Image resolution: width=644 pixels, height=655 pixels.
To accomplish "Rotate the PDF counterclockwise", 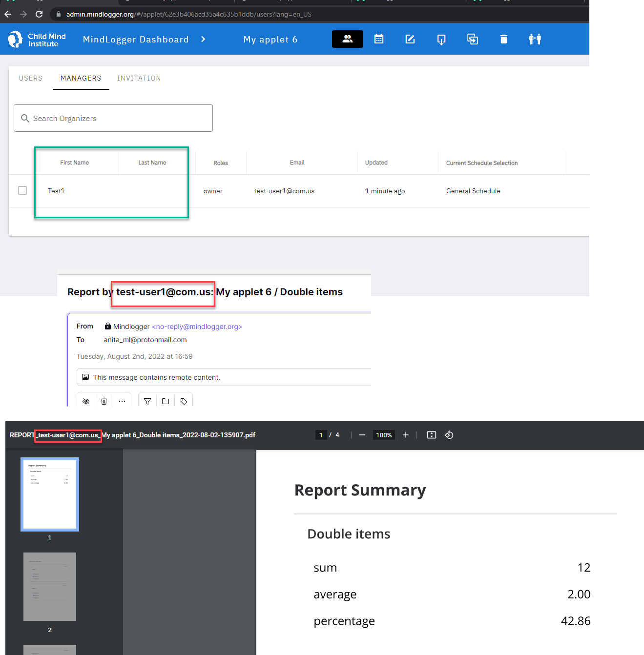I will coord(449,435).
